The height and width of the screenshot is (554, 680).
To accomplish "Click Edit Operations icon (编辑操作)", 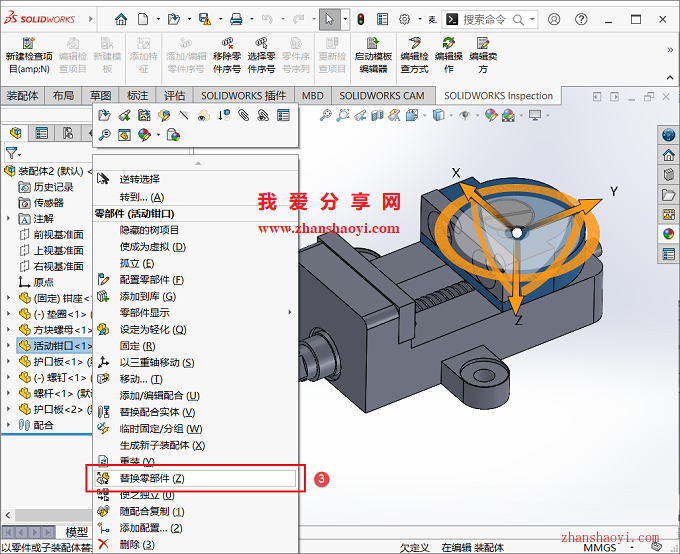I will click(449, 56).
